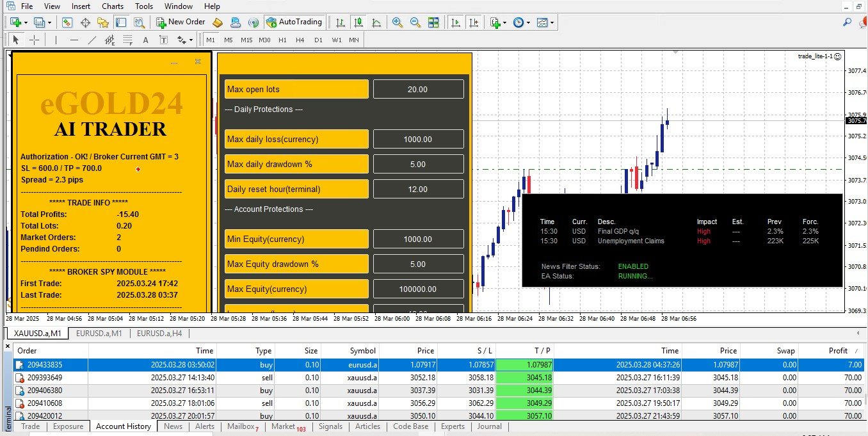Toggle the Market Watch window icon
868x436 pixels.
pos(67,22)
